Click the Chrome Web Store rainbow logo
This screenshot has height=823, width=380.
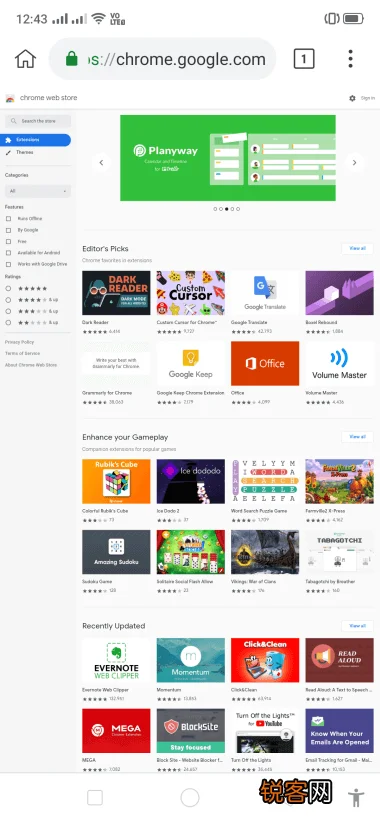tap(10, 98)
